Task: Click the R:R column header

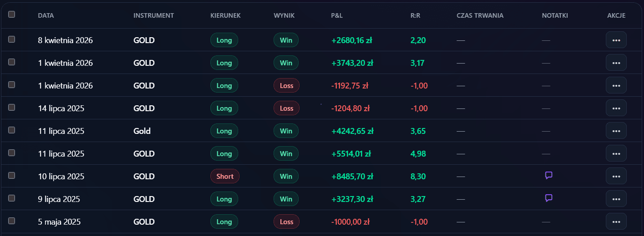Action: (x=415, y=15)
